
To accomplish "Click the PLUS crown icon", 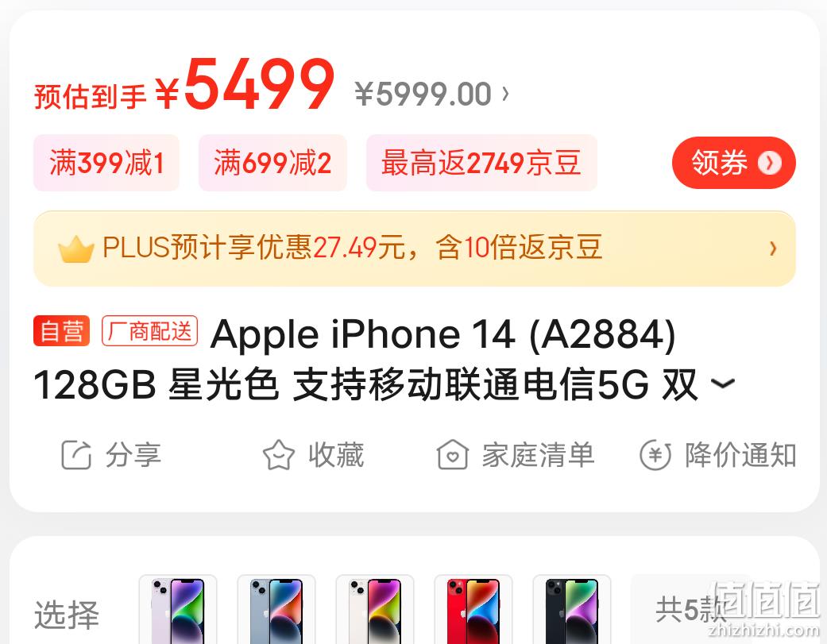I will [76, 249].
